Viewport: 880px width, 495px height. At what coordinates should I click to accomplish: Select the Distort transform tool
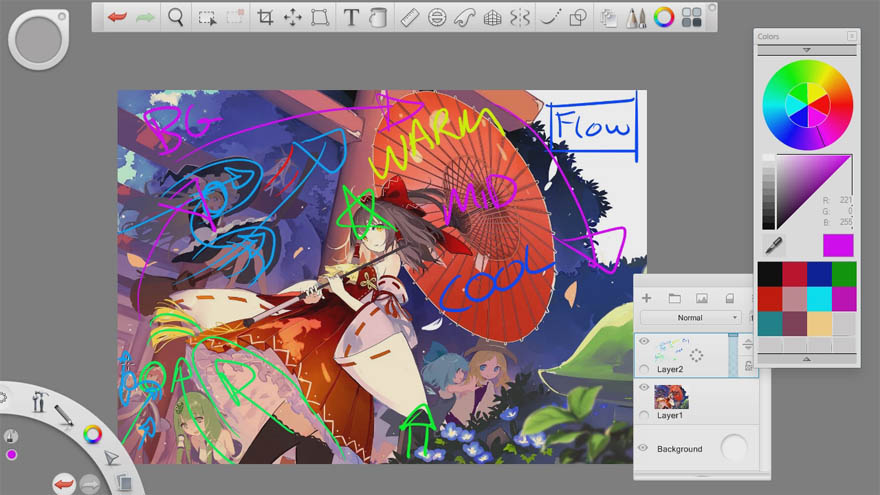[x=320, y=17]
